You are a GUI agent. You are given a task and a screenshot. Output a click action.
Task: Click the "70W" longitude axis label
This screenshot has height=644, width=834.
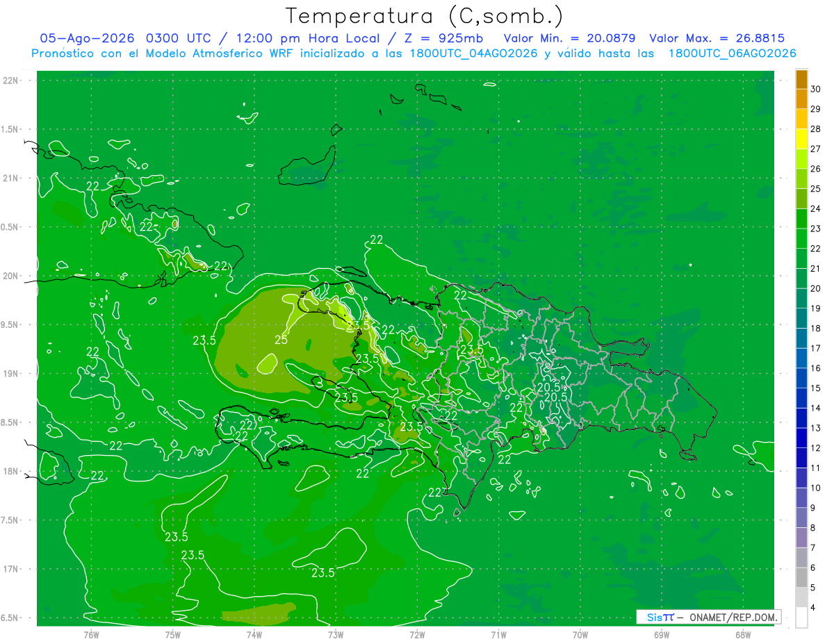point(580,634)
